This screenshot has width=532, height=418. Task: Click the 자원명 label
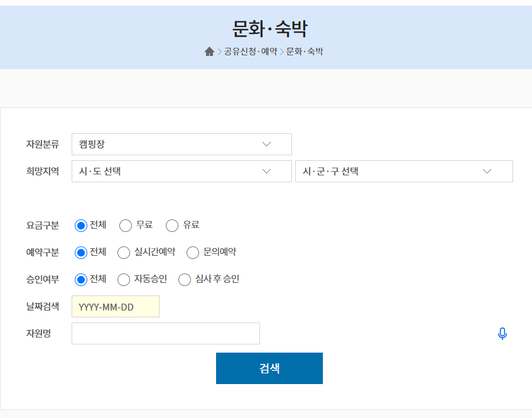pyautogui.click(x=39, y=333)
